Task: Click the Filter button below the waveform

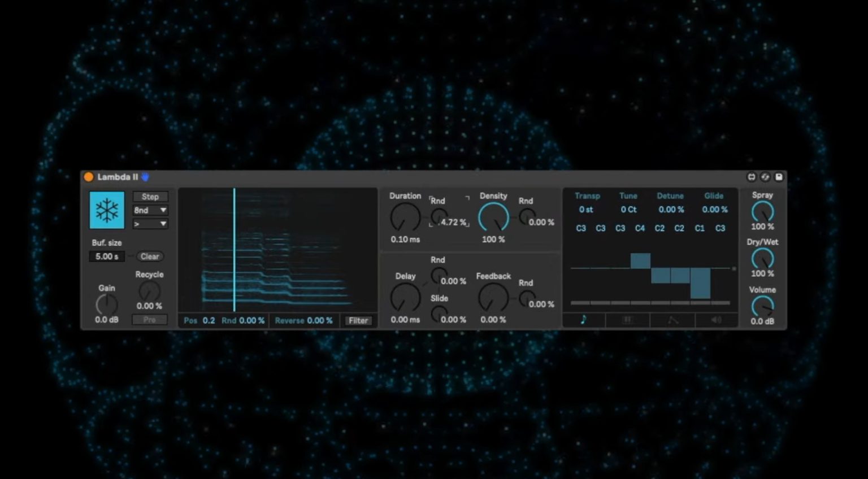Action: [358, 320]
